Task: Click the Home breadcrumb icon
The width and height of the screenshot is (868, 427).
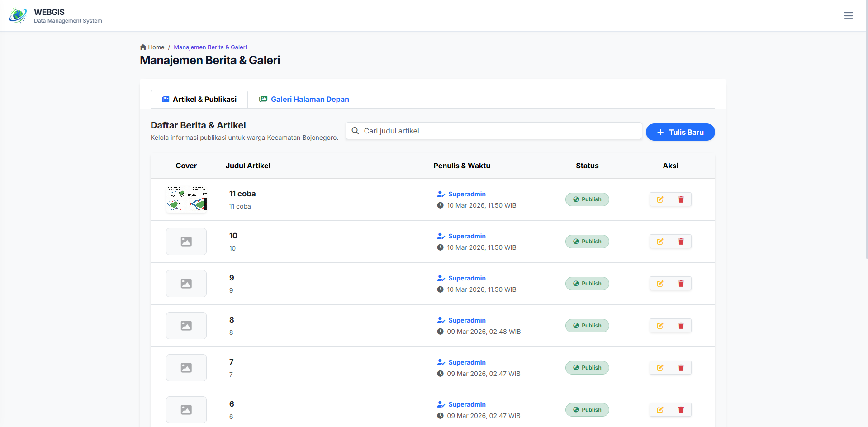Action: (x=143, y=47)
